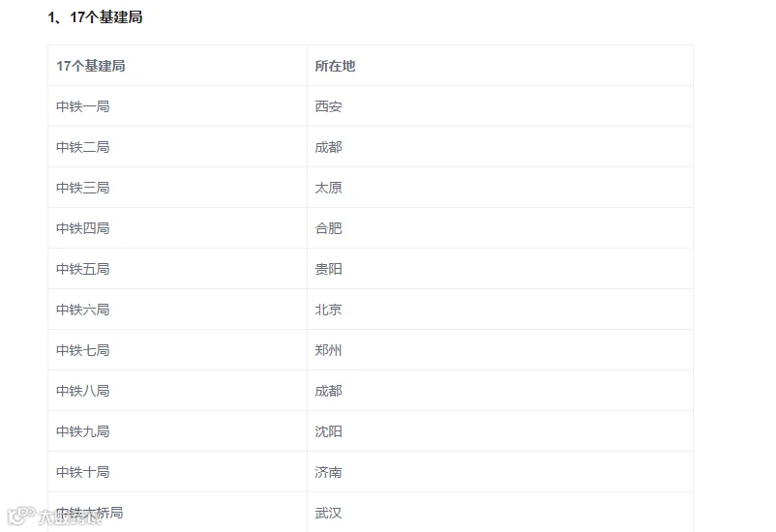Click the '合肥' location cell

point(500,228)
